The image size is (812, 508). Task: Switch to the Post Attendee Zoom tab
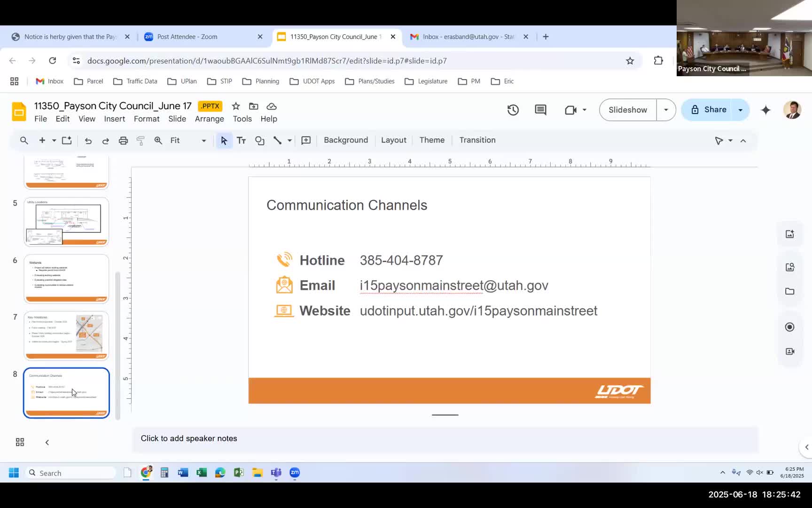[x=203, y=37]
